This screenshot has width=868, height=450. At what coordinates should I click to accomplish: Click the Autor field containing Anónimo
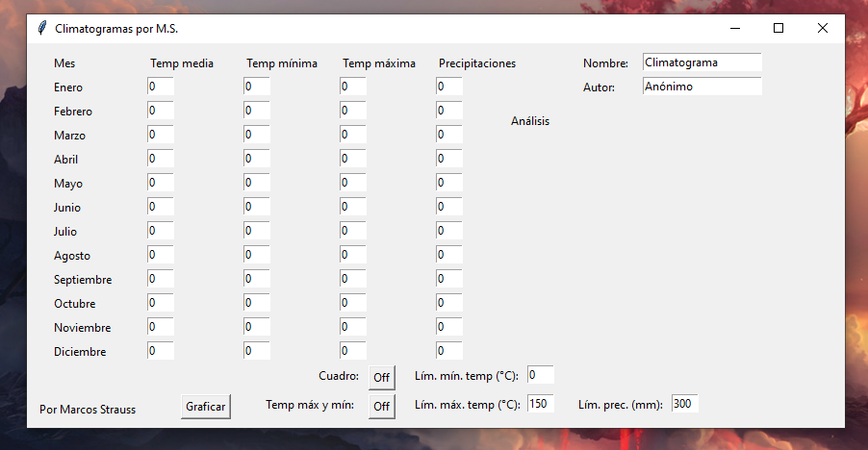tap(702, 87)
